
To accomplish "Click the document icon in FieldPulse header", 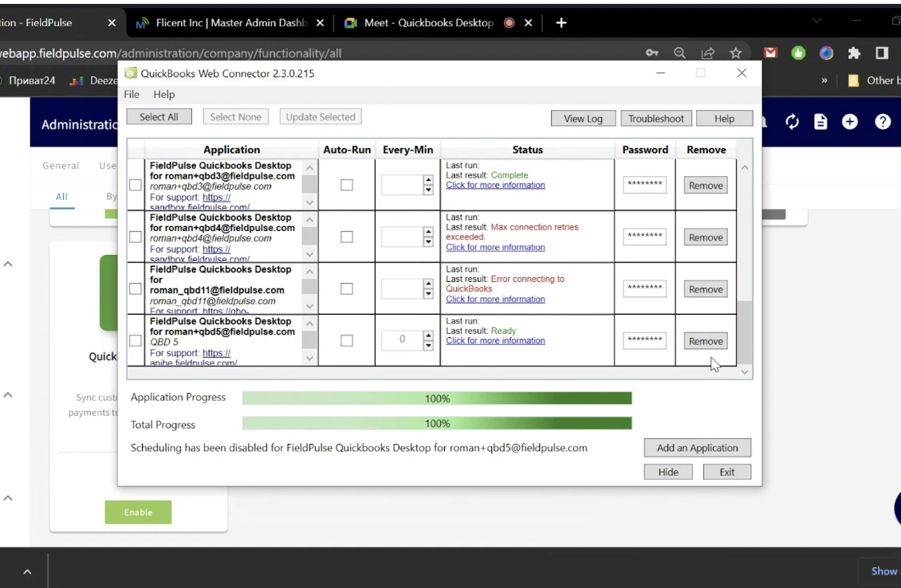I will (x=820, y=122).
